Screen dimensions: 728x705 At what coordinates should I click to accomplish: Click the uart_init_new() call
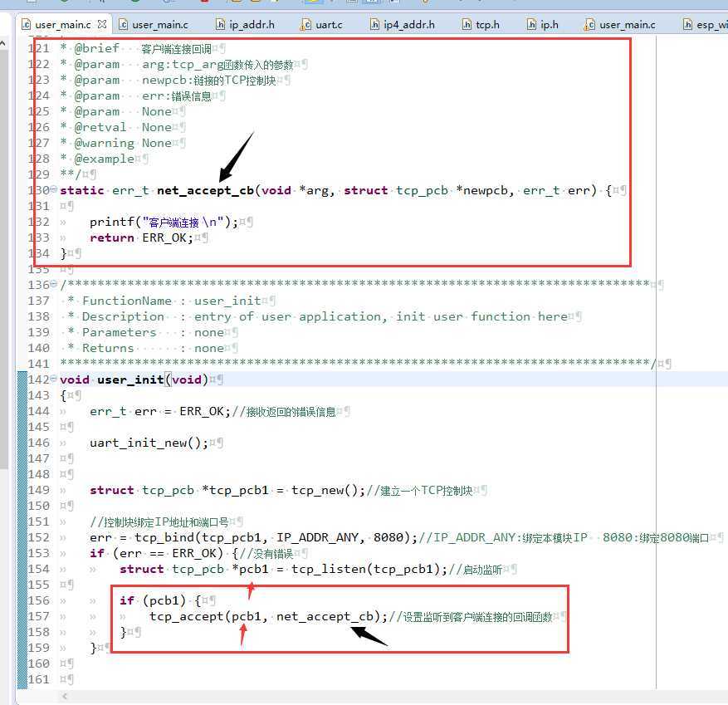pyautogui.click(x=149, y=443)
